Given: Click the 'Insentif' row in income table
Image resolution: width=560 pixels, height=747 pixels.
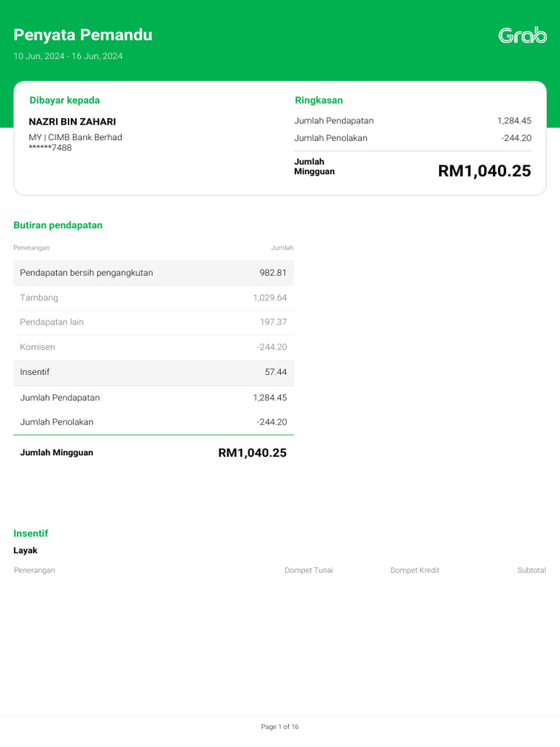Looking at the screenshot, I should [x=153, y=372].
